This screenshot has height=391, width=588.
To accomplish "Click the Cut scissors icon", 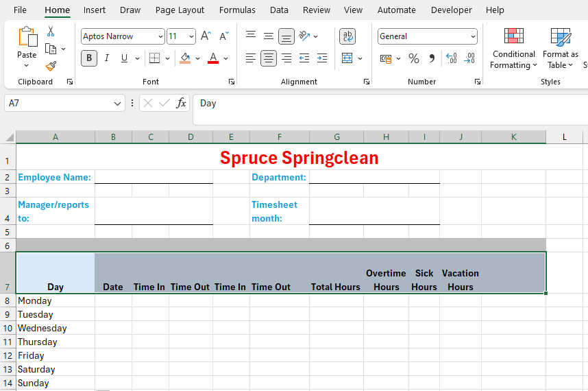I will (51, 32).
